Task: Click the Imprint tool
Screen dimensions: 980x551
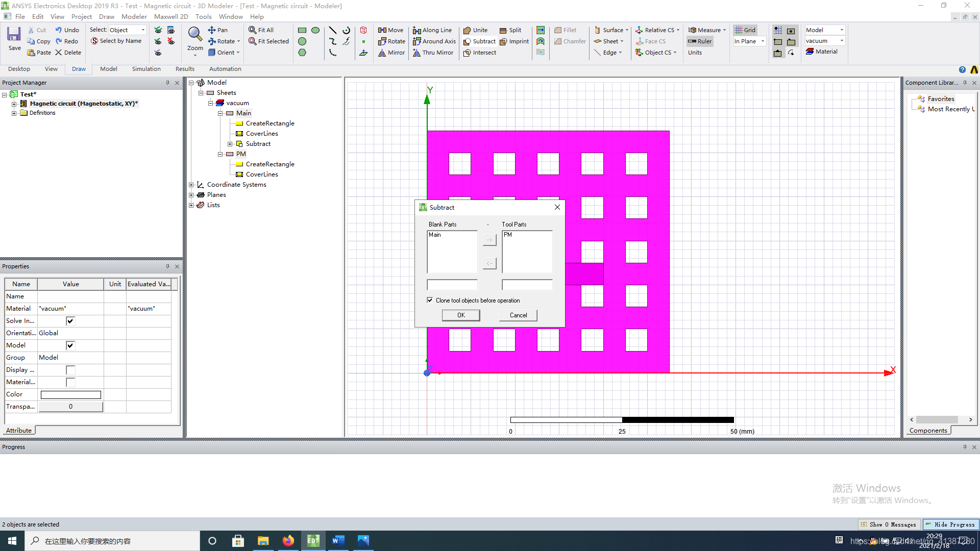Action: point(514,41)
